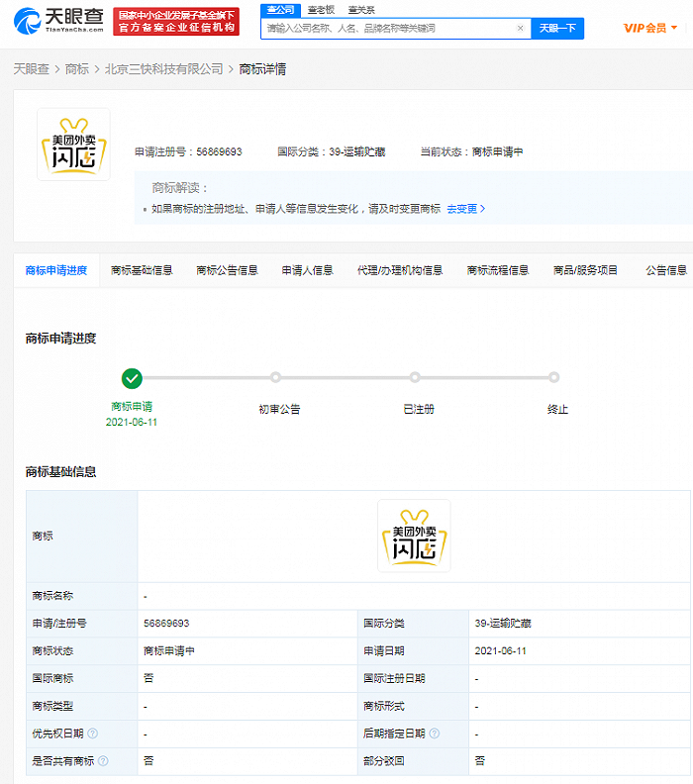Click help icon next to 是否共有商标
Image resolution: width=693 pixels, height=784 pixels.
click(103, 760)
